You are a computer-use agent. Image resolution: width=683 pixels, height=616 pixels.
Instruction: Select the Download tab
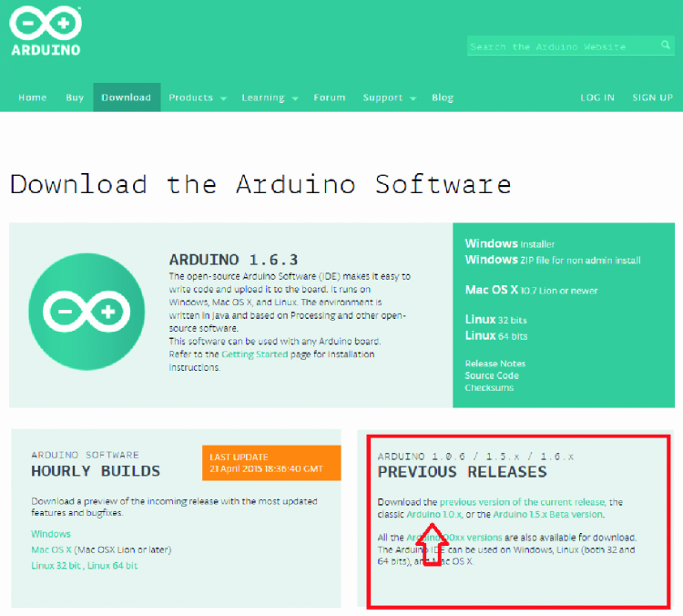(x=127, y=98)
